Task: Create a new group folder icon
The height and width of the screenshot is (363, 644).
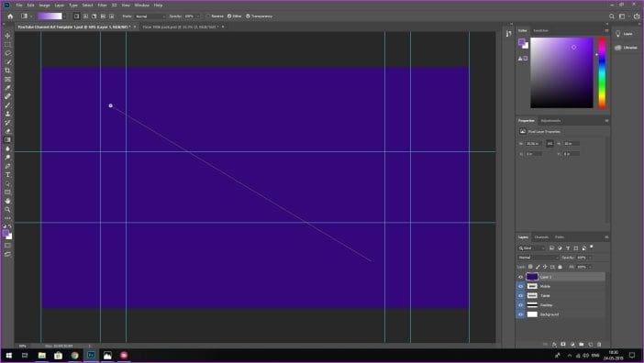Action: [x=582, y=344]
